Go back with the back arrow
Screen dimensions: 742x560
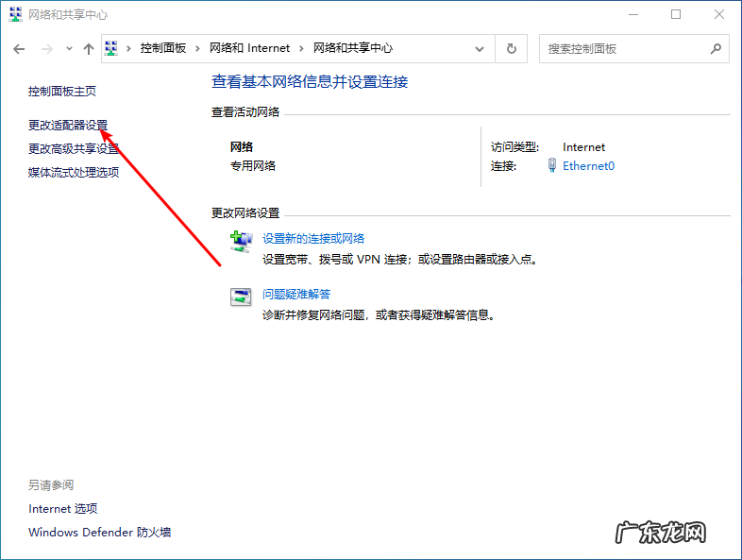click(19, 49)
